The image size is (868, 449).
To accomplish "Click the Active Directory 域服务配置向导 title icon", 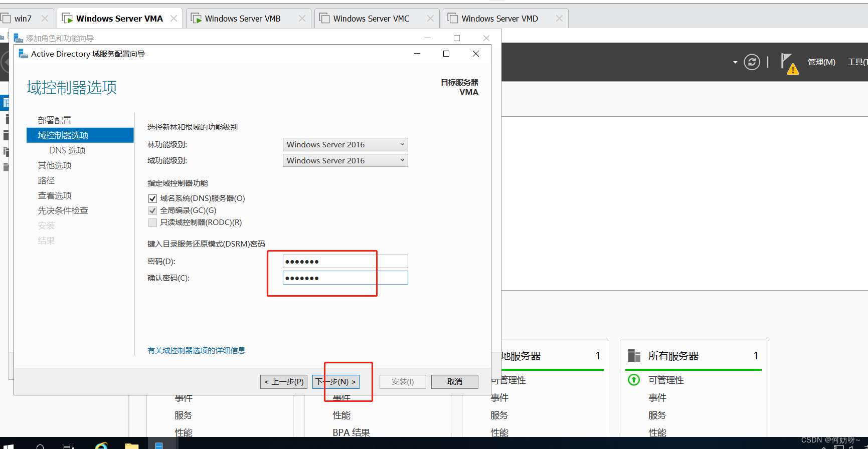I will pos(23,54).
